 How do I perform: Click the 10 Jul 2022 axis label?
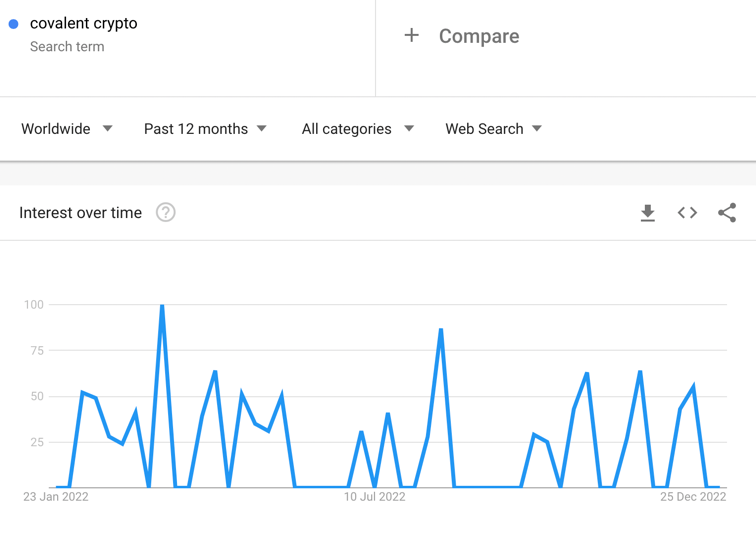pyautogui.click(x=375, y=497)
